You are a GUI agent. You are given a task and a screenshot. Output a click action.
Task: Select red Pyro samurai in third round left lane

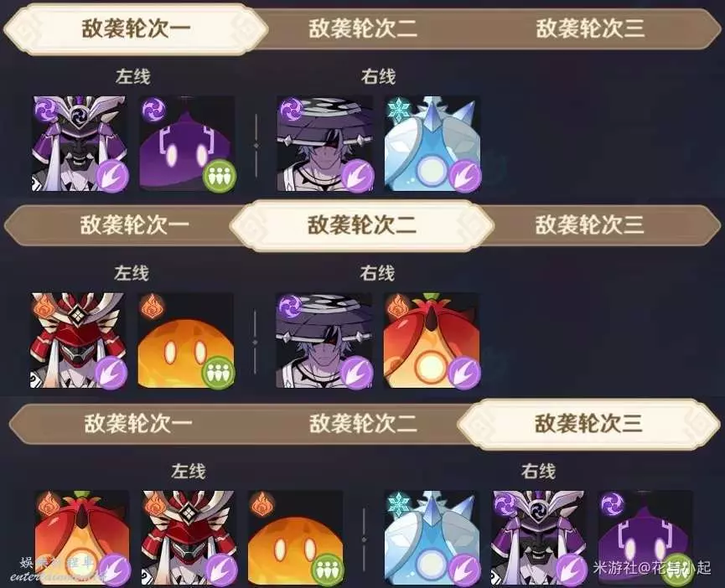pos(189,538)
